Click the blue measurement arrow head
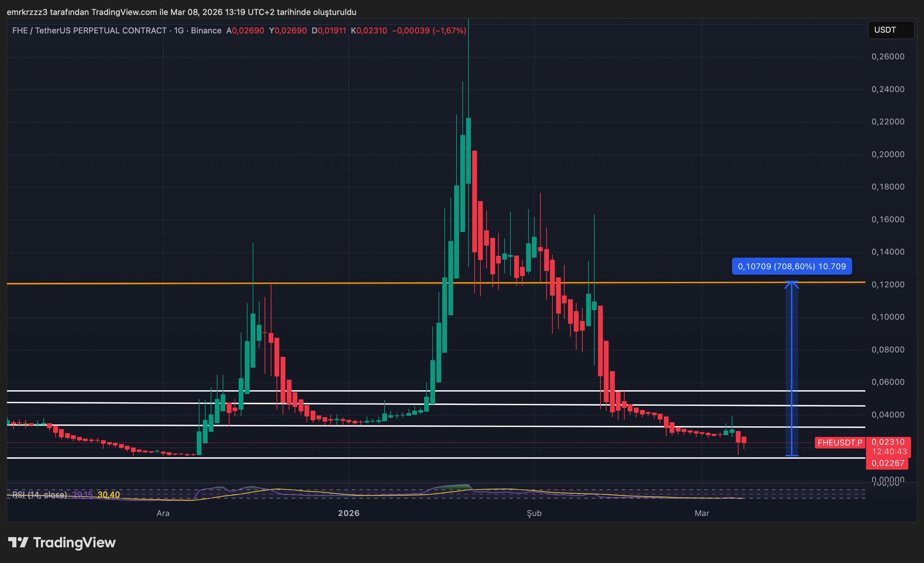Screen dimensions: 924x563 (x=792, y=284)
